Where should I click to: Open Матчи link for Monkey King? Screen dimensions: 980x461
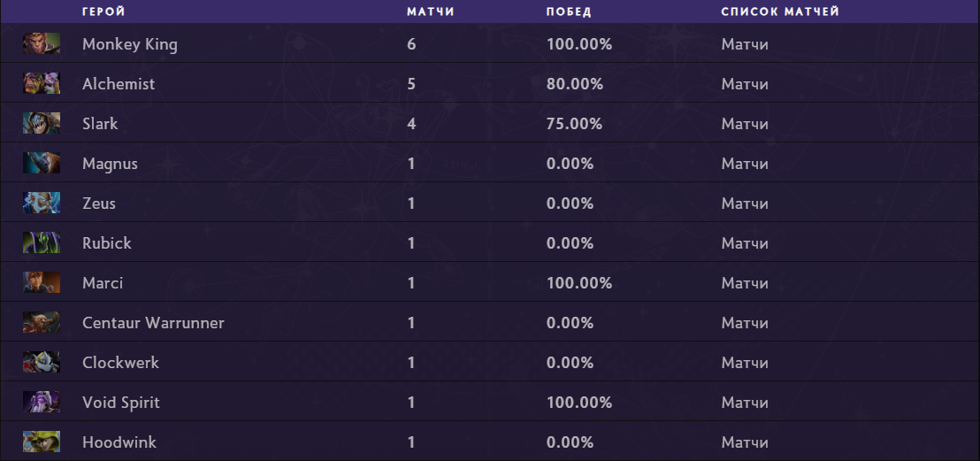tap(745, 44)
